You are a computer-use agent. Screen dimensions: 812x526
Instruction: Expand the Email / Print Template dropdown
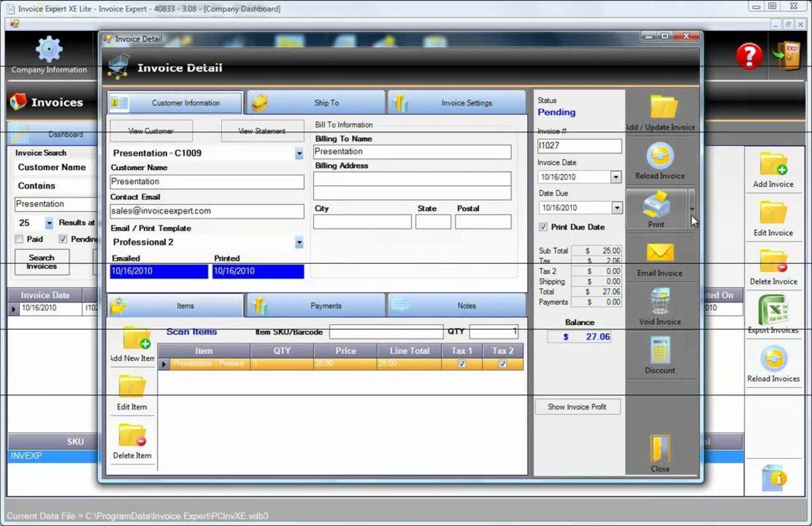(299, 242)
